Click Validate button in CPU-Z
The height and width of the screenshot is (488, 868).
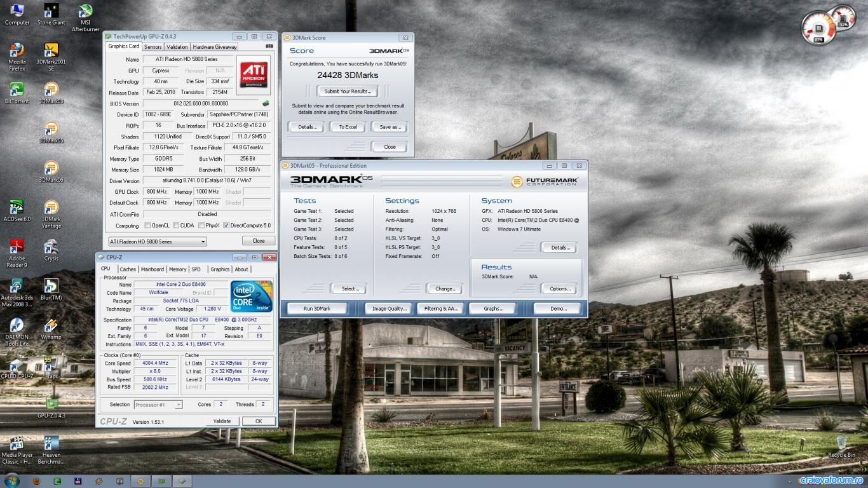point(222,421)
